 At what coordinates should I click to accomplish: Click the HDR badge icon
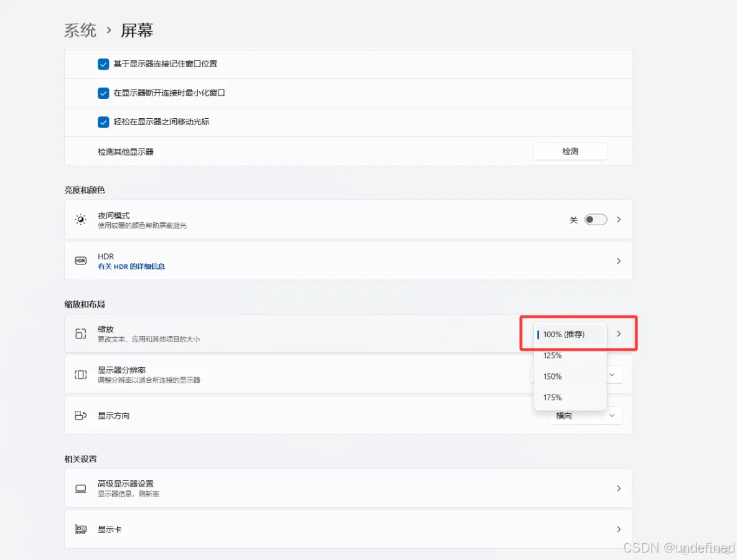pos(80,261)
